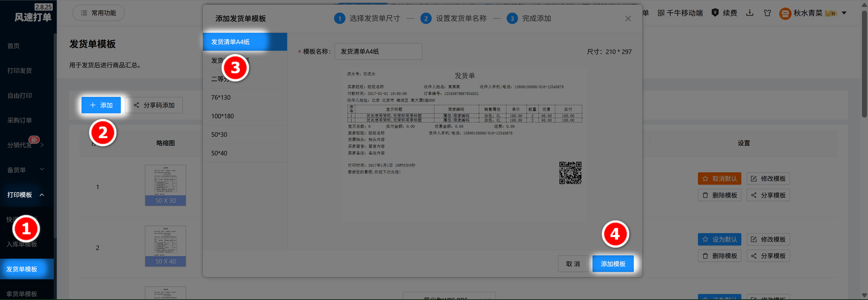The image size is (868, 300).
Task: Click 取消默认 for template 1
Action: point(719,179)
